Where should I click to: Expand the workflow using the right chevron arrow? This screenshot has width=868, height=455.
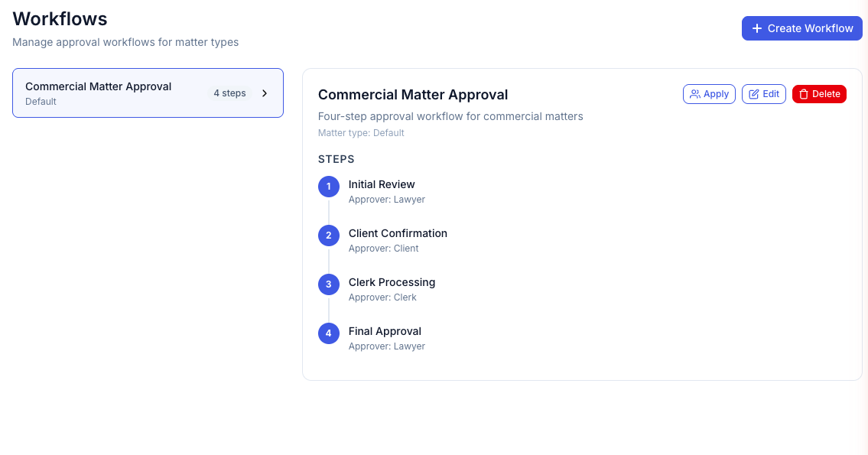point(265,93)
